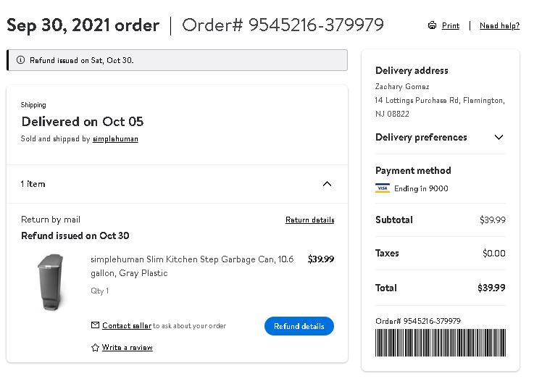
Task: Click Write a review link
Action: pyautogui.click(x=128, y=347)
